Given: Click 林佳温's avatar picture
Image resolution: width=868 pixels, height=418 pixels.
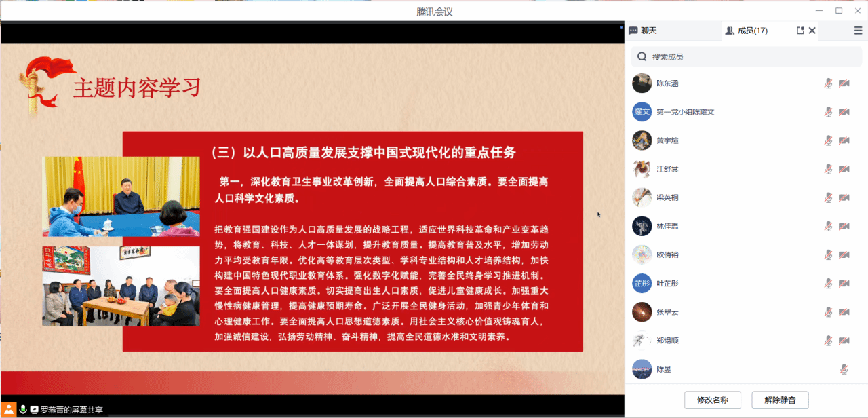Looking at the screenshot, I should coord(642,226).
